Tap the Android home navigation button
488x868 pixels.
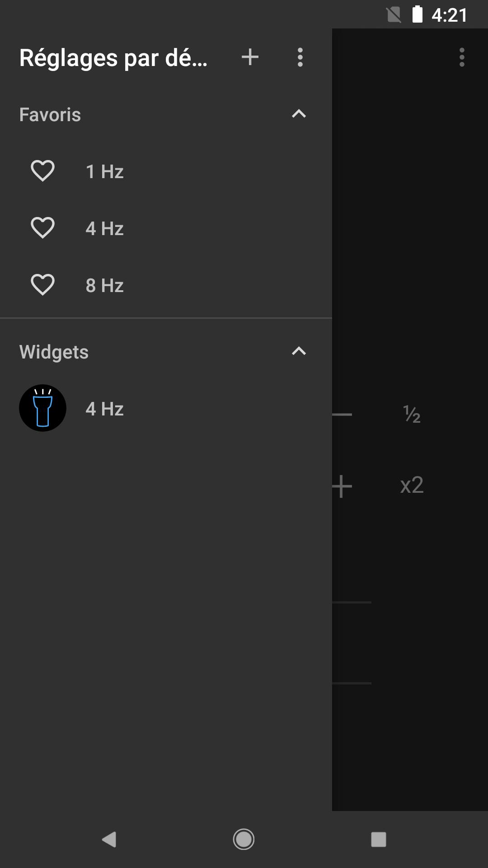(x=244, y=840)
